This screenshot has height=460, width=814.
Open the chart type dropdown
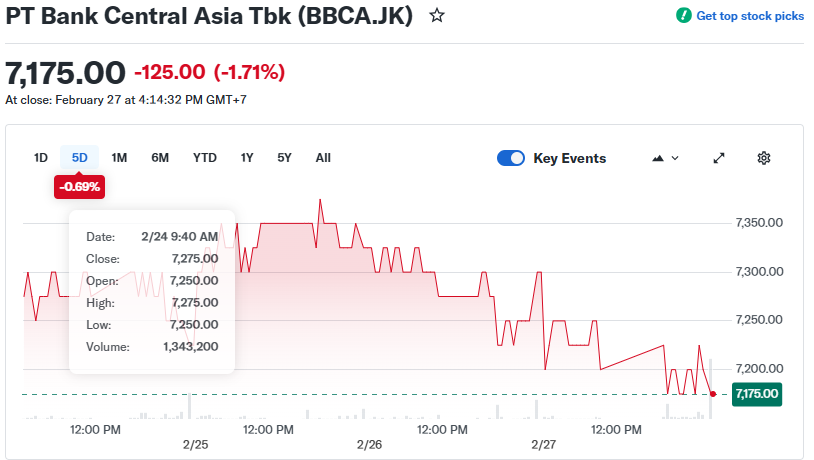pyautogui.click(x=665, y=158)
